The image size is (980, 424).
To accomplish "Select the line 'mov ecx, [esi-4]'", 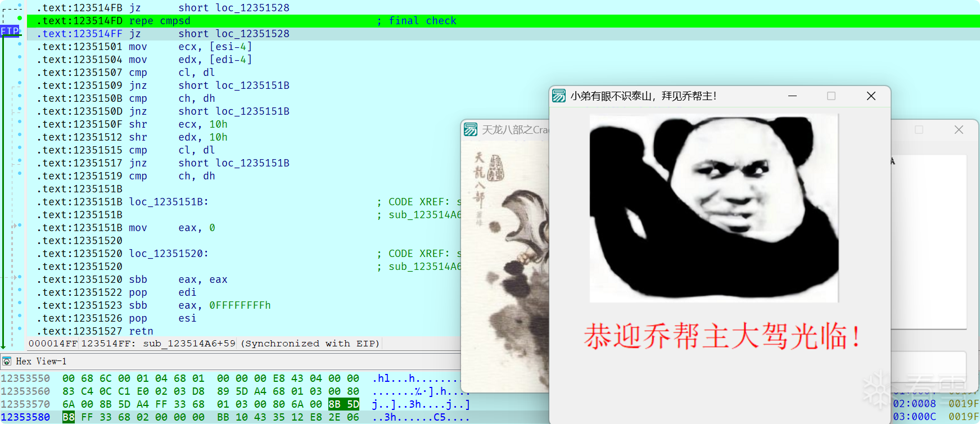I will coord(144,47).
